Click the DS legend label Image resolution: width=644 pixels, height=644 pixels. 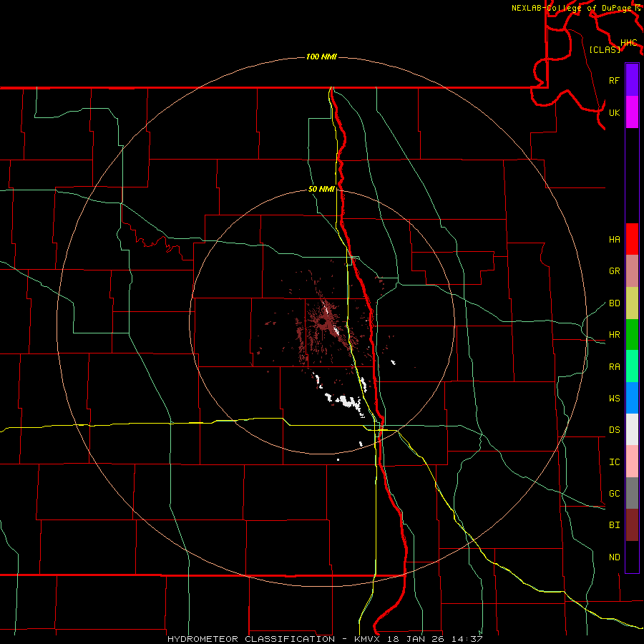[614, 429]
